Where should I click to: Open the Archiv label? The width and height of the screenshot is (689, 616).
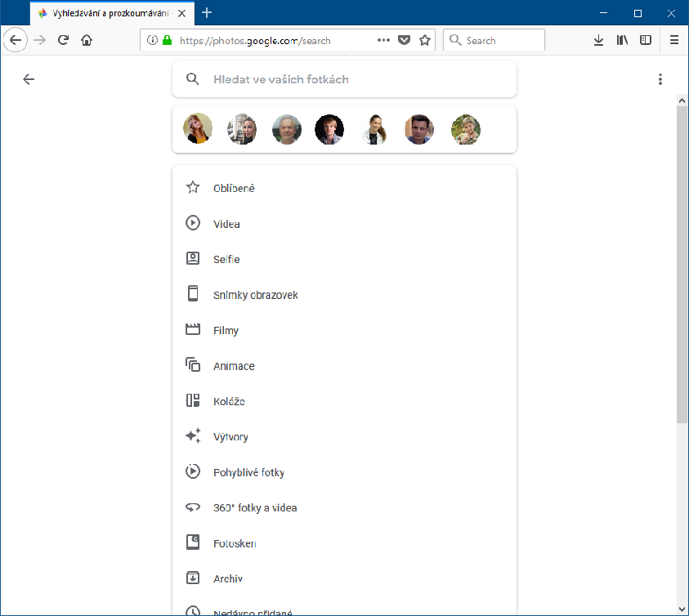(x=227, y=578)
